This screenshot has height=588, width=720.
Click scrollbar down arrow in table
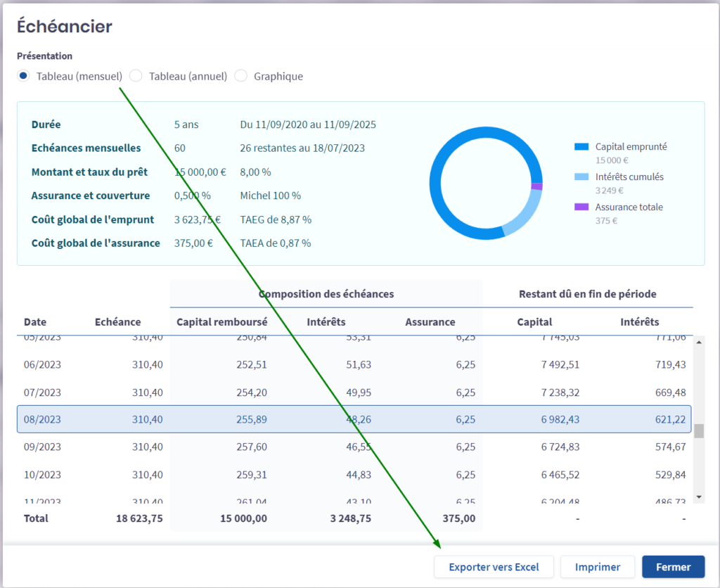click(699, 497)
